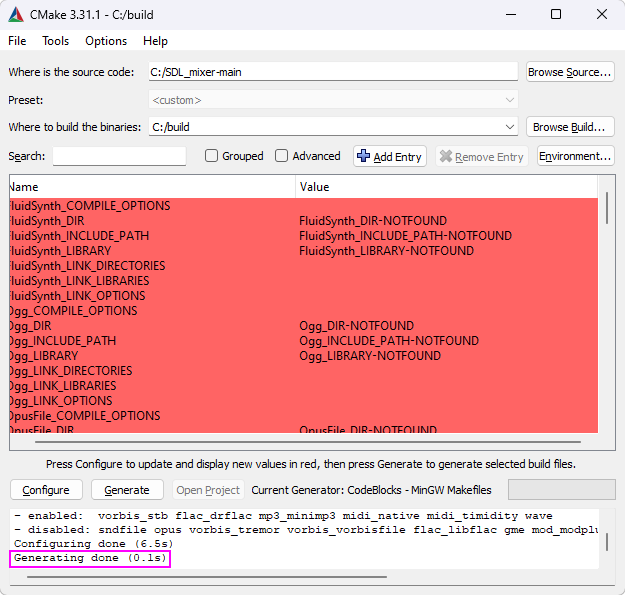Expand the build binaries path dropdown
Viewport: 625px width, 595px height.
point(509,127)
